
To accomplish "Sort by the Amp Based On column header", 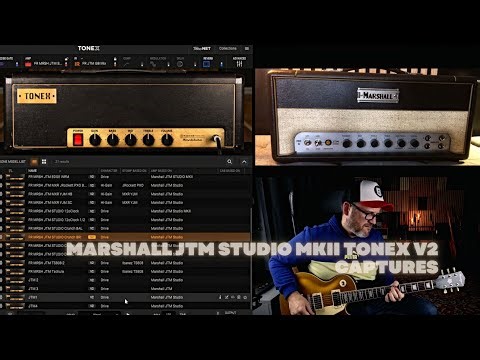I will pyautogui.click(x=161, y=171).
